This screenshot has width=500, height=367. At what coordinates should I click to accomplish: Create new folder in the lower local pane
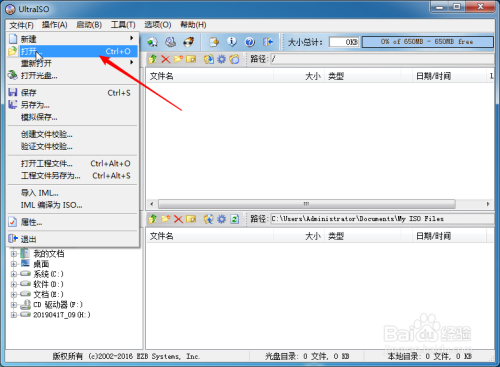[x=166, y=219]
